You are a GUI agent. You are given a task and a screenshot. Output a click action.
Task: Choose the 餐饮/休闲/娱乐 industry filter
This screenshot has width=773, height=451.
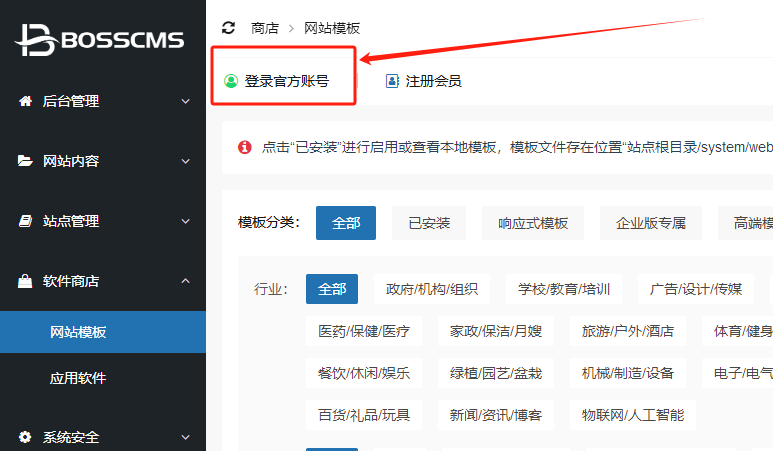point(363,373)
